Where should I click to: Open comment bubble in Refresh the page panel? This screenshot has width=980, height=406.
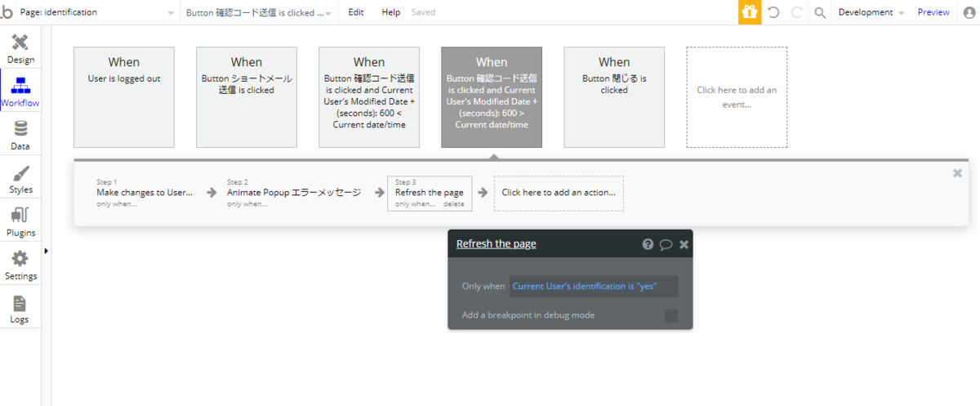point(666,244)
